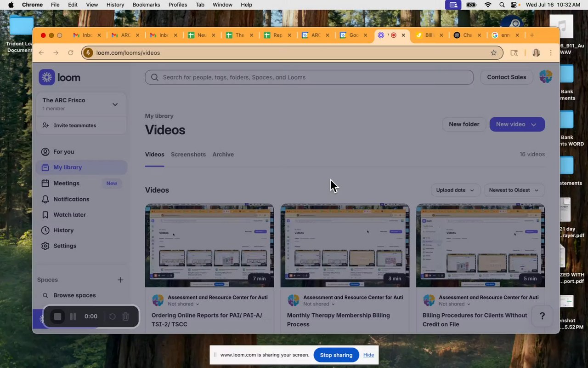The height and width of the screenshot is (368, 588).
Task: Open a new browser tab with plus
Action: (x=532, y=35)
